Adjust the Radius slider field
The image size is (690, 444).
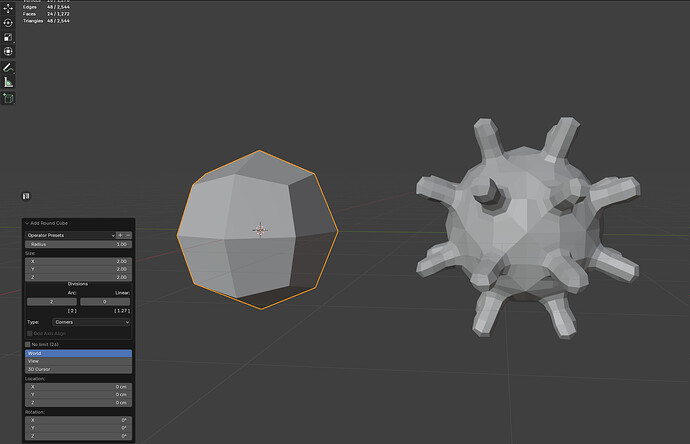[78, 244]
